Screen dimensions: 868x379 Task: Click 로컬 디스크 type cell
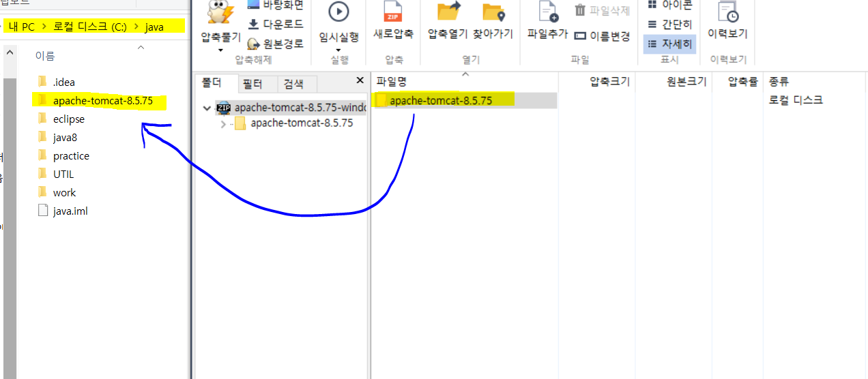click(x=796, y=100)
